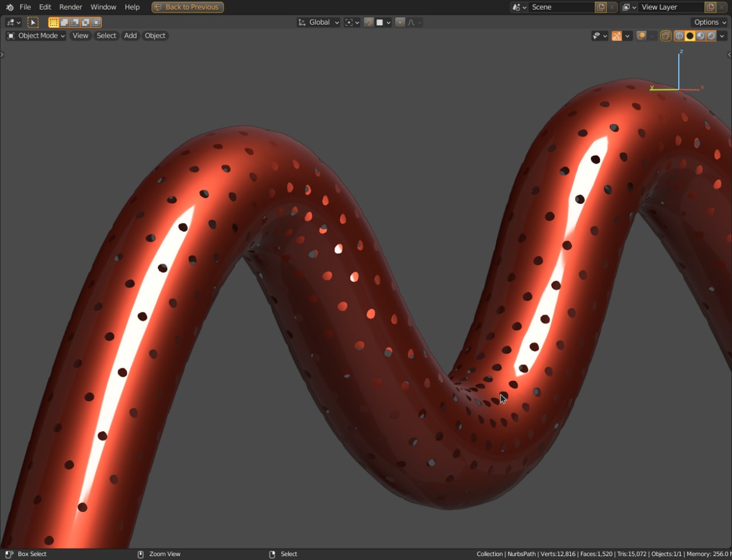Open the Add menu in viewport header
The image size is (732, 560).
[130, 35]
